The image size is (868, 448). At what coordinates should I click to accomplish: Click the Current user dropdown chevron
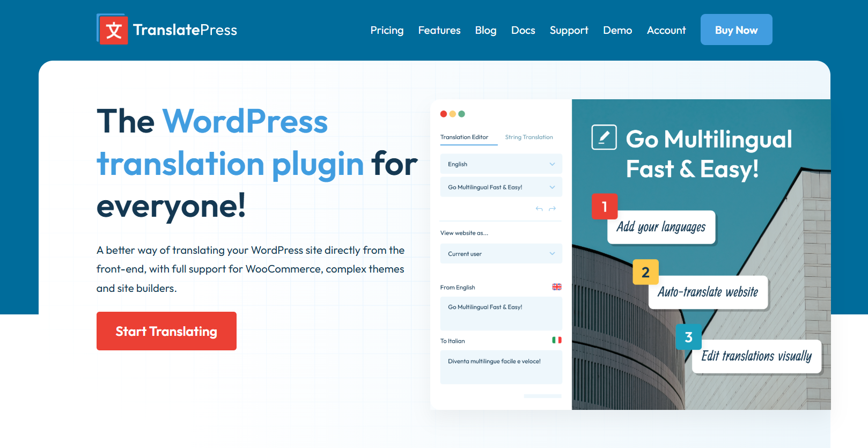552,254
